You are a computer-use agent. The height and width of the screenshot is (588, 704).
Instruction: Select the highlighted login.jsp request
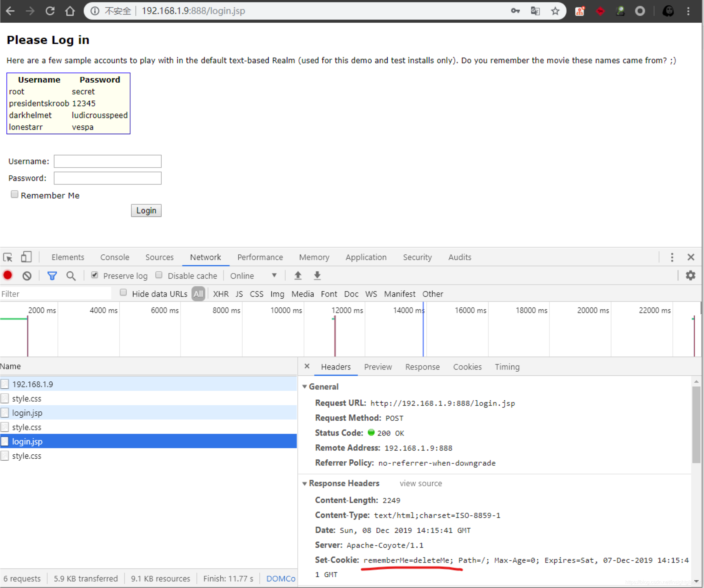148,441
